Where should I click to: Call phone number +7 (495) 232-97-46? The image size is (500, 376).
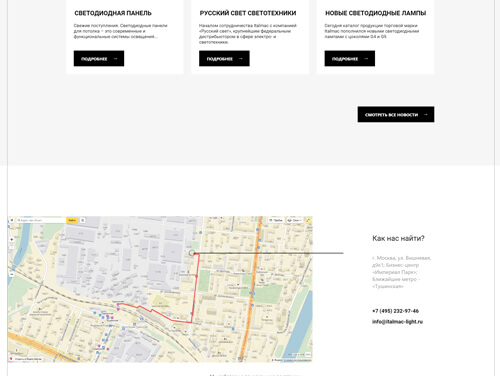[395, 311]
